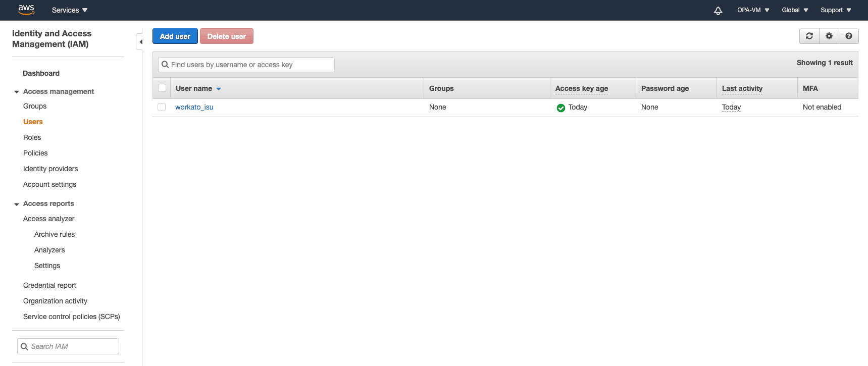Open table settings gear icon
Screen dimensions: 868x366
(x=829, y=36)
